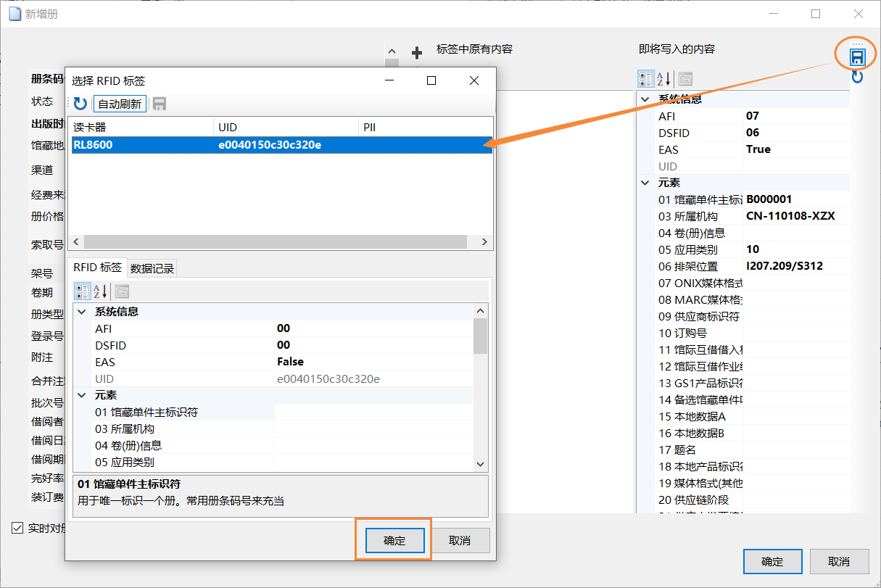
Task: Click the 读卡器 column header
Action: pos(142,127)
